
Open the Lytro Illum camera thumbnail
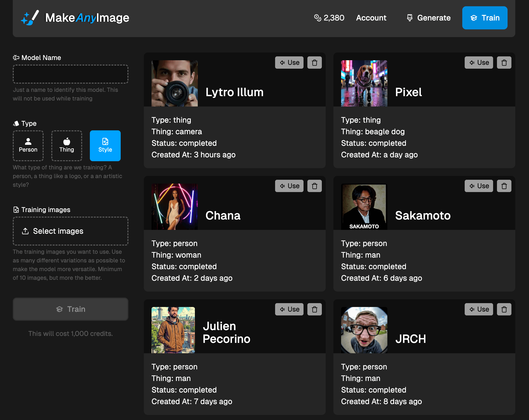[x=174, y=83]
